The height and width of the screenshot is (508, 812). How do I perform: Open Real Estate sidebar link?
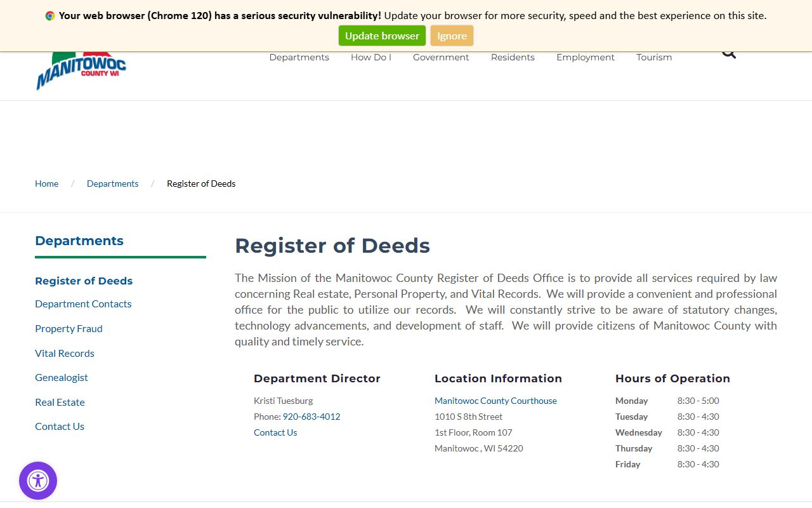click(60, 402)
